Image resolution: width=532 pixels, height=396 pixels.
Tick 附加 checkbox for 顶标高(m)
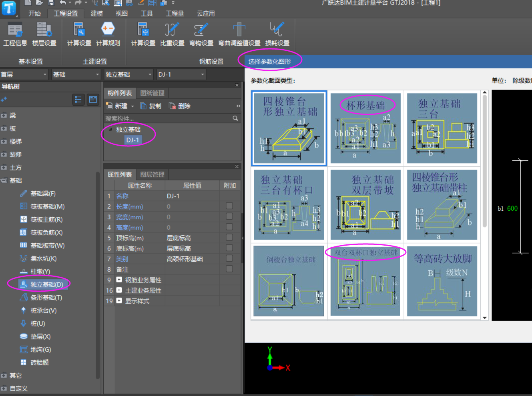pos(229,237)
